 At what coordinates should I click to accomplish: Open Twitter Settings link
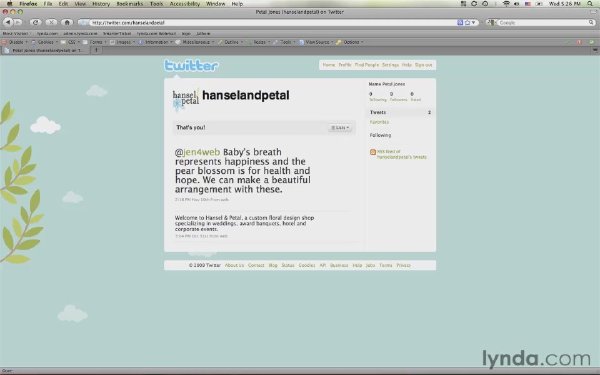click(390, 65)
